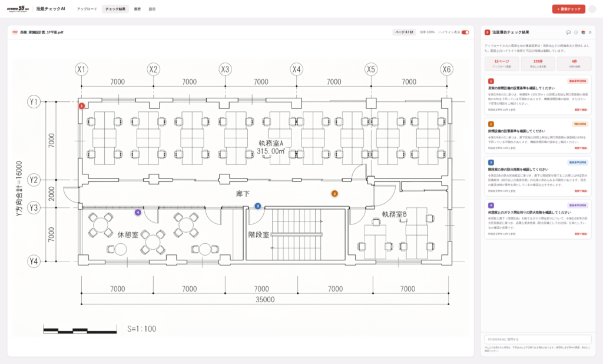Click the 128件 stat card

(x=538, y=64)
